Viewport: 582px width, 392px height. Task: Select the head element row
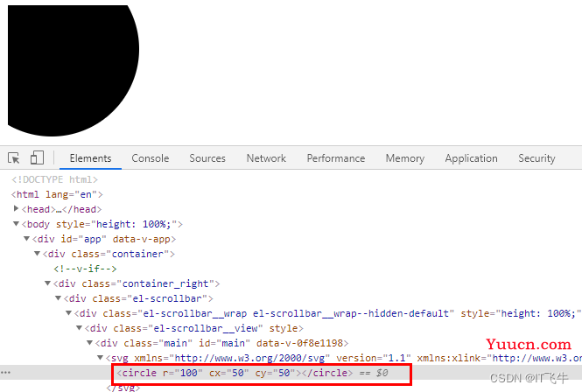coord(61,209)
